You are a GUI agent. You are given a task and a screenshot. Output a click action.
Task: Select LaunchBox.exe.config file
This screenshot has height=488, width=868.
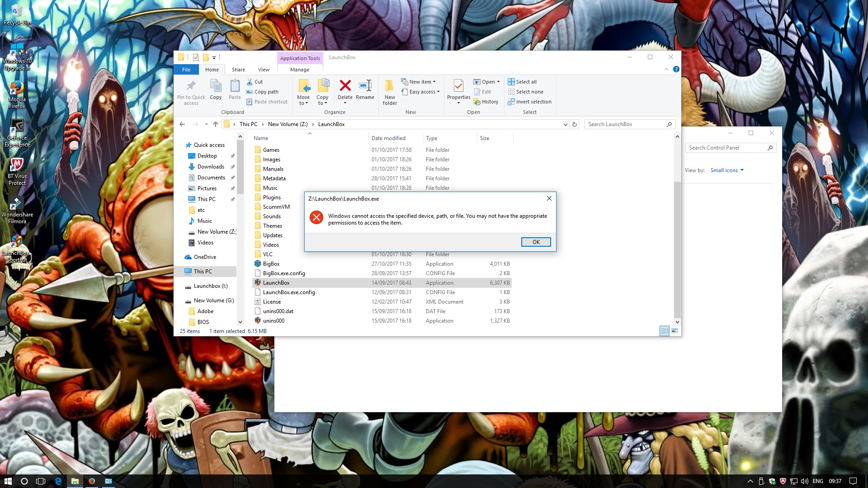point(289,292)
